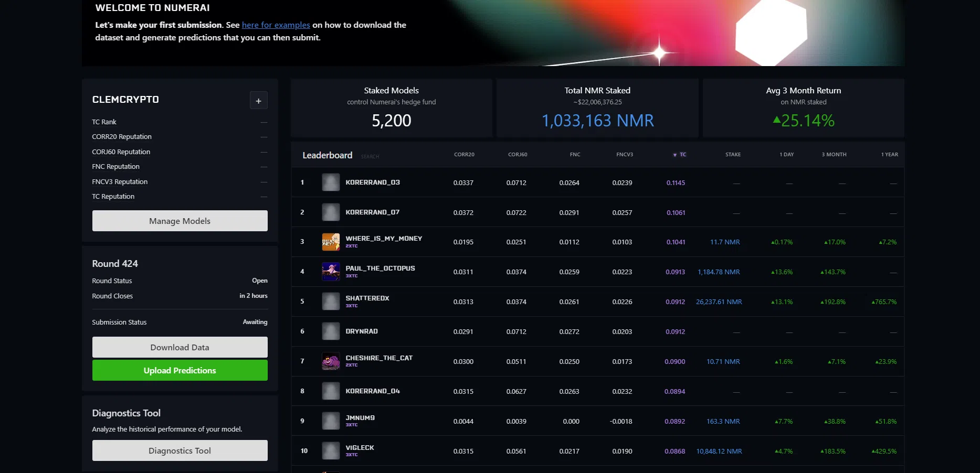Sort leaderboard by STAKE column

point(733,155)
